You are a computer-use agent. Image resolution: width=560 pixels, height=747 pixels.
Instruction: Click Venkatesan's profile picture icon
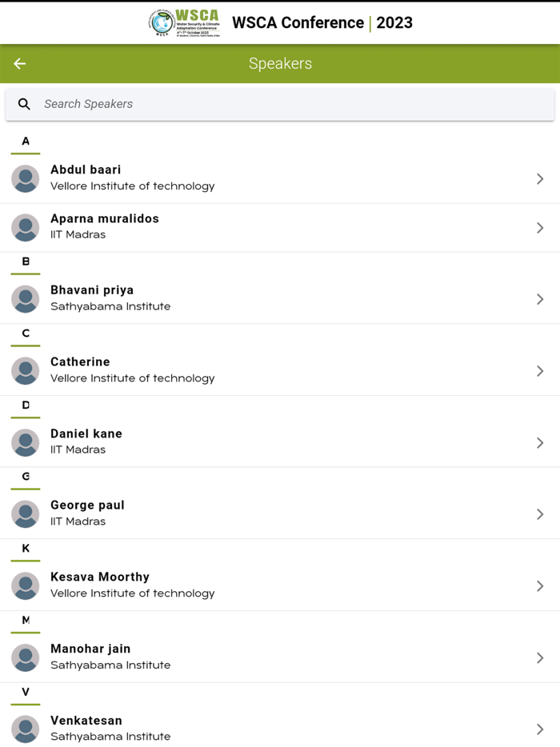click(x=25, y=729)
